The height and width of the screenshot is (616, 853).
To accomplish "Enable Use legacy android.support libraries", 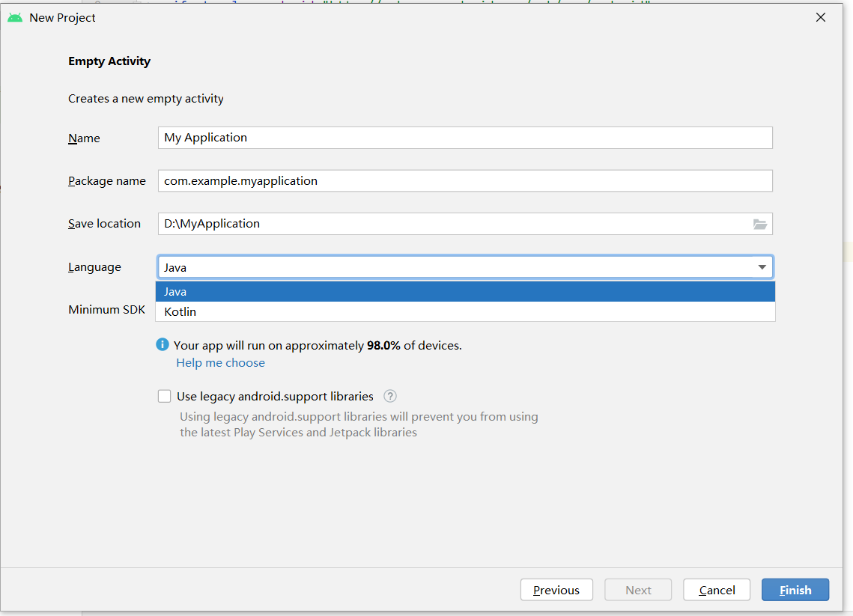I will [x=165, y=396].
